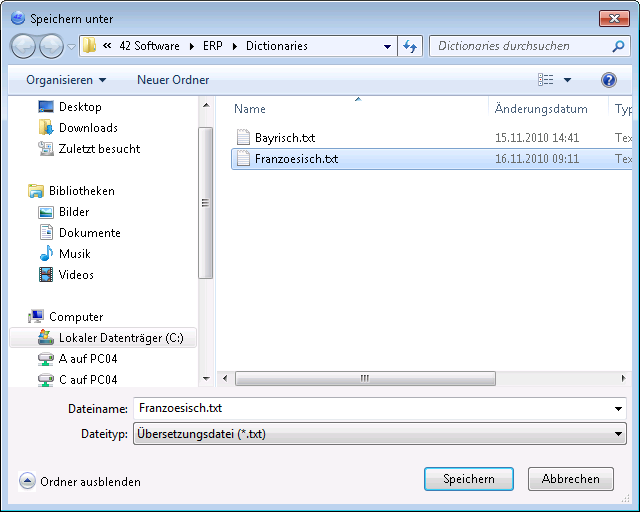The width and height of the screenshot is (640, 512).
Task: Click the Abbrechen button
Action: click(x=571, y=479)
